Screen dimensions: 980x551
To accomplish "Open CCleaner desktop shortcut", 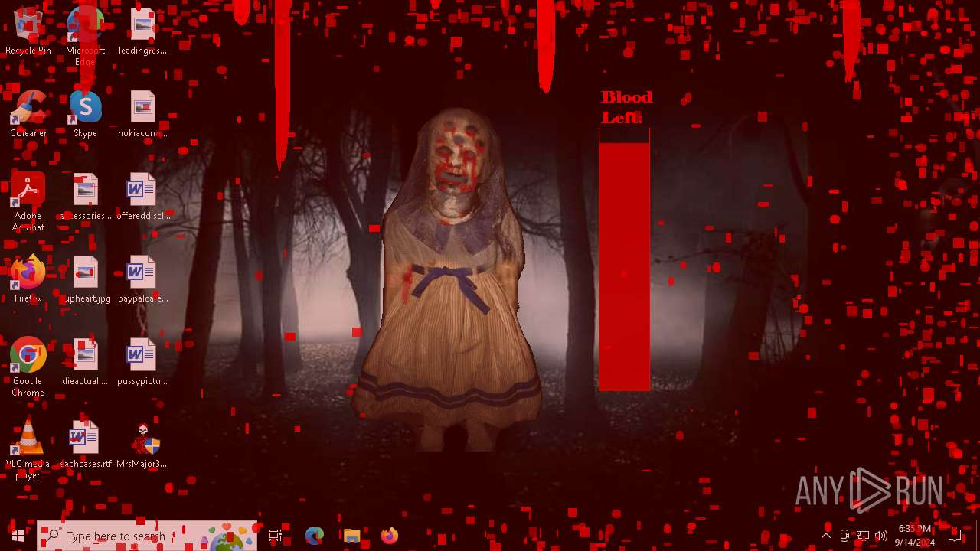I will 28,115.
